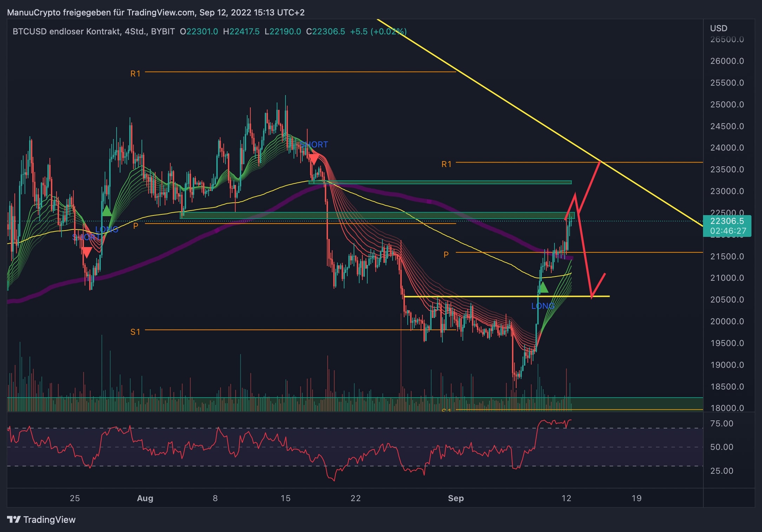Click the 23000.0 price axis label
762x532 pixels.
(727, 191)
